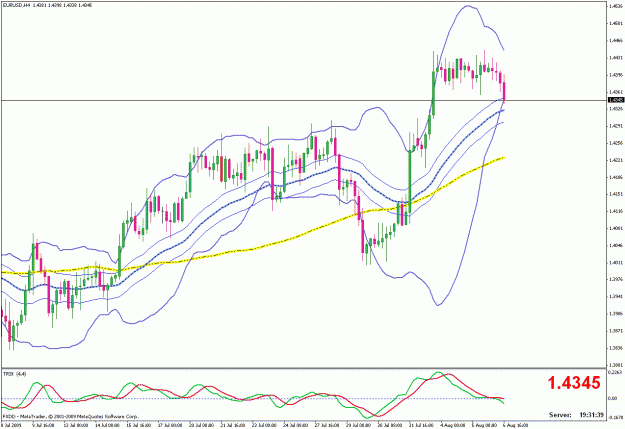Click the current price marker on the price axis

[616, 100]
